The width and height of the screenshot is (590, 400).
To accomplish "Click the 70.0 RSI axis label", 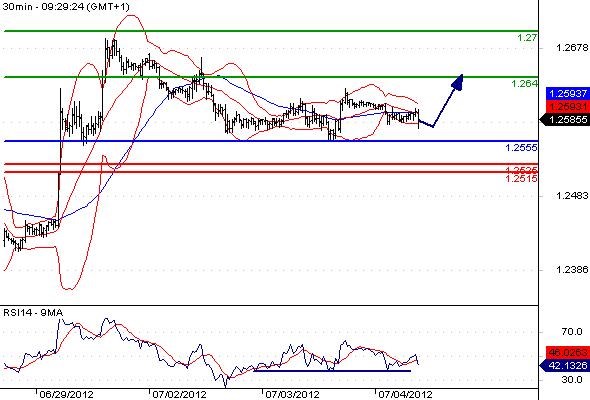I will (x=572, y=332).
